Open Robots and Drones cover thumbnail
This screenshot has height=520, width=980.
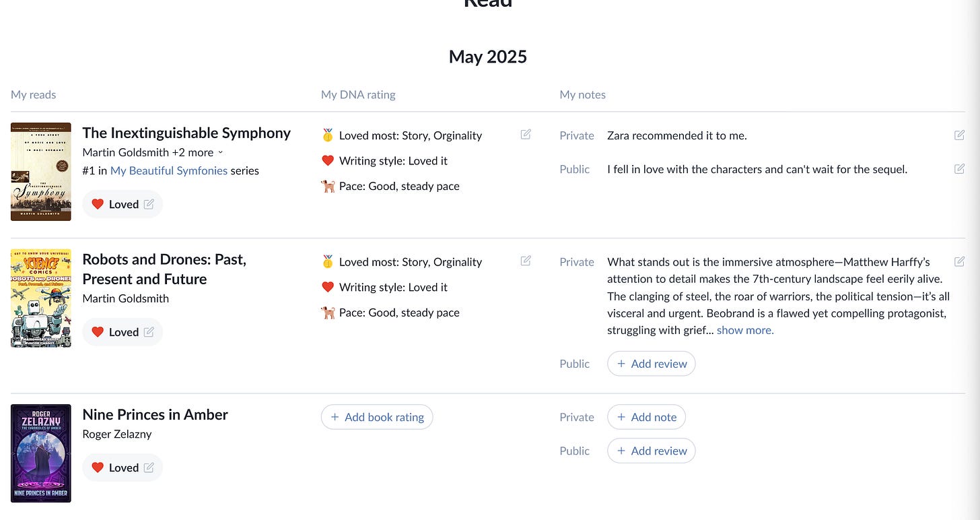pyautogui.click(x=41, y=298)
